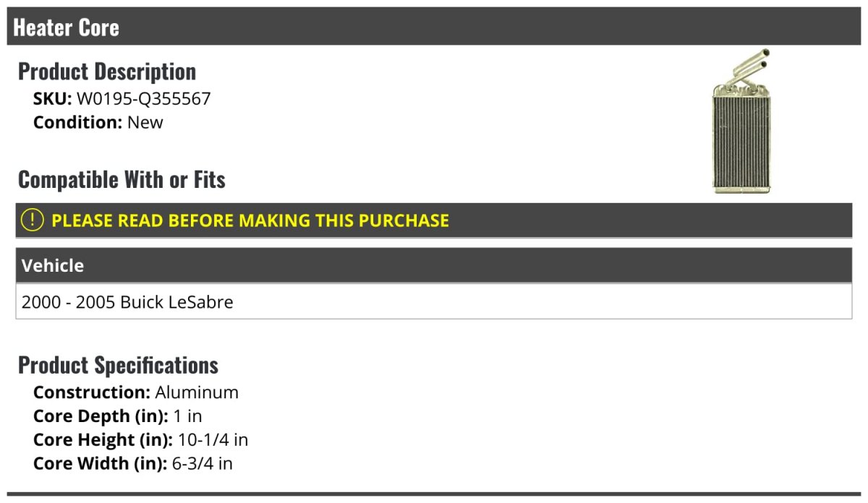This screenshot has width=868, height=503.
Task: Click the Construction label
Action: pyautogui.click(x=92, y=392)
